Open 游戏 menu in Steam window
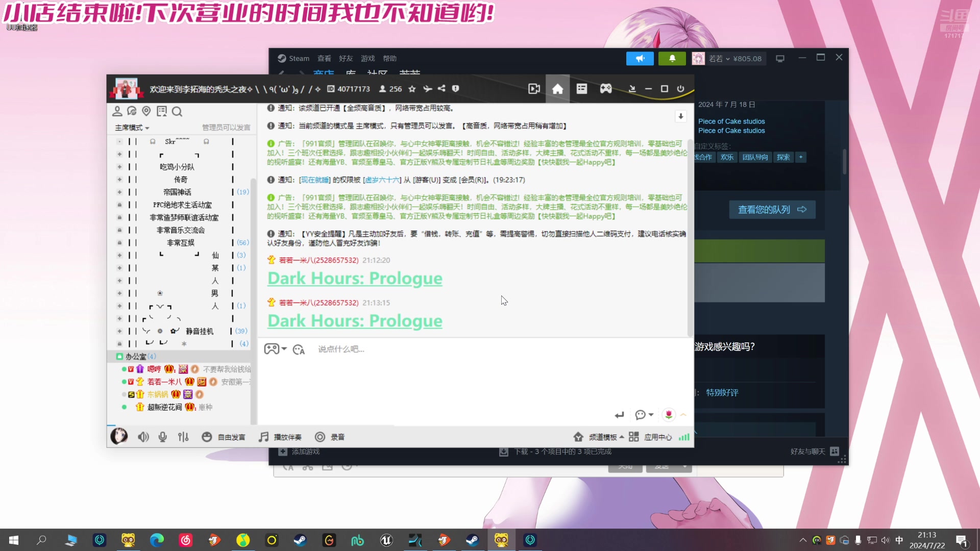This screenshot has height=551, width=980. [x=367, y=59]
